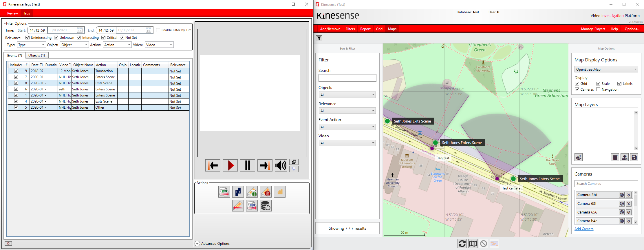Viewport: 644px width, 250px height.
Task: Enable the Navigation display checkbox
Action: (x=598, y=90)
